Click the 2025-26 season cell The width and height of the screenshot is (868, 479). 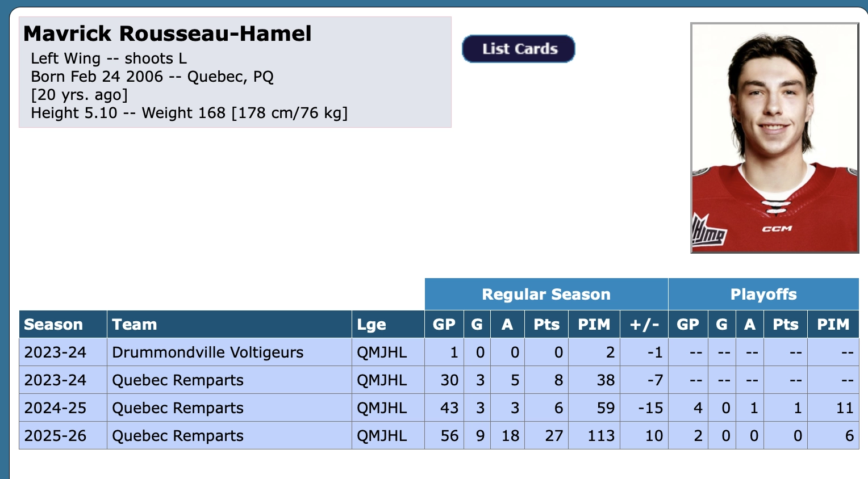55,436
